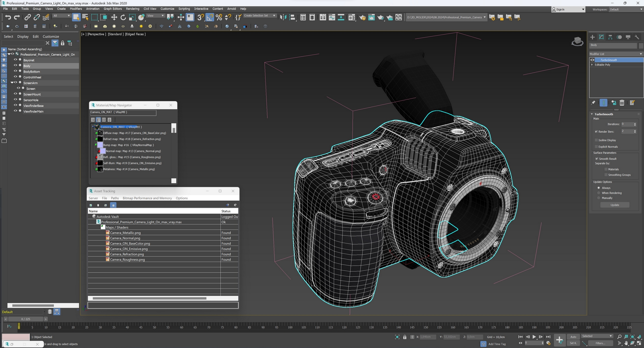
Task: Open the Utilities wrench panel tab
Action: 637,37
